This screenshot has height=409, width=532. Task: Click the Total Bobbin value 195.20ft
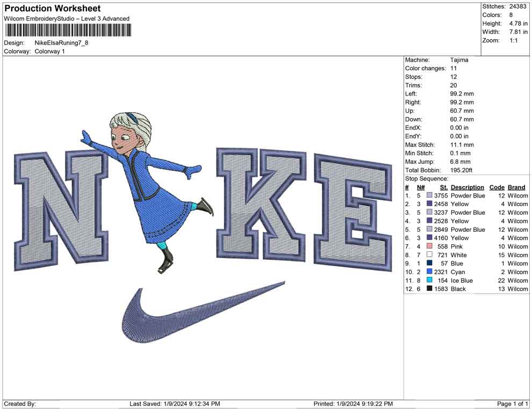click(x=461, y=170)
